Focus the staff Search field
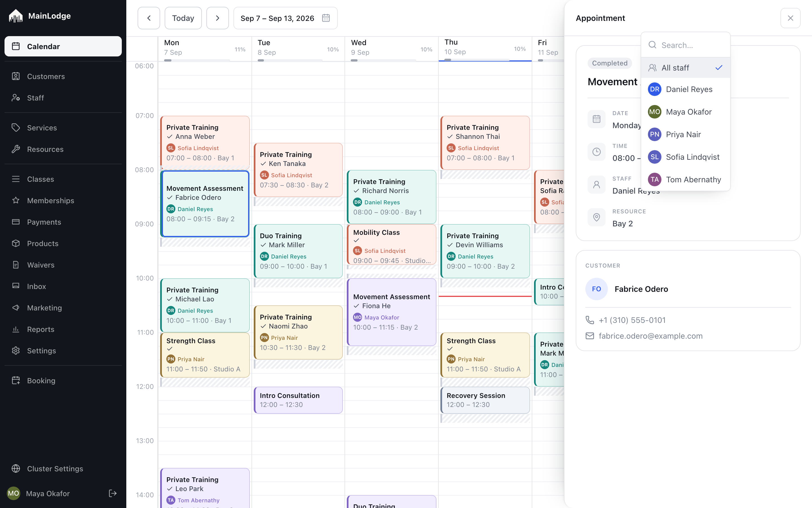The image size is (812, 508). (x=685, y=45)
